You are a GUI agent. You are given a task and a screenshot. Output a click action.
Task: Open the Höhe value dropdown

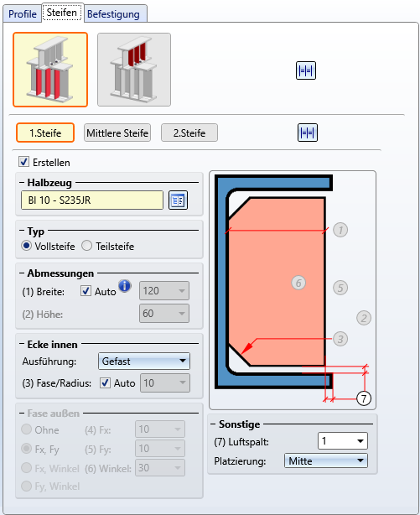click(164, 314)
